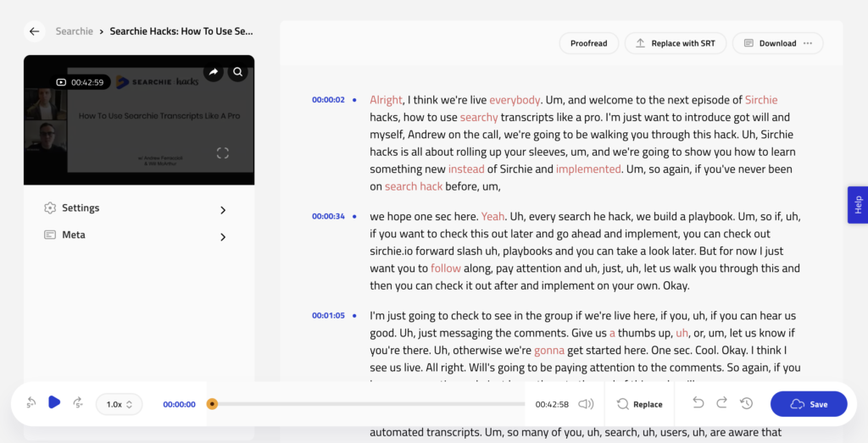Click highlighted word 'searchy'

point(479,117)
